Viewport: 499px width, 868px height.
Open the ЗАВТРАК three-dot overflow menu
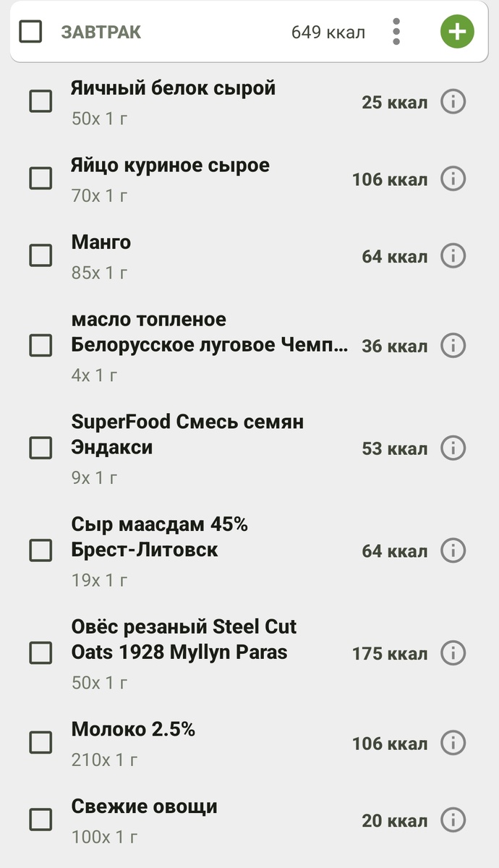pos(396,32)
